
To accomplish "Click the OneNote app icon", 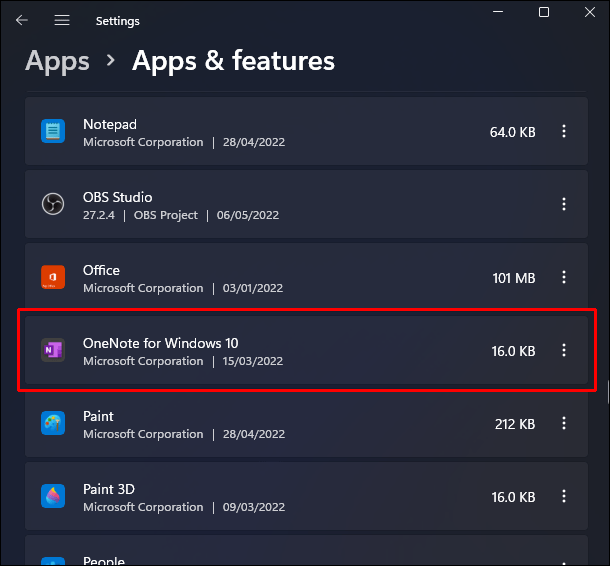I will 53,350.
